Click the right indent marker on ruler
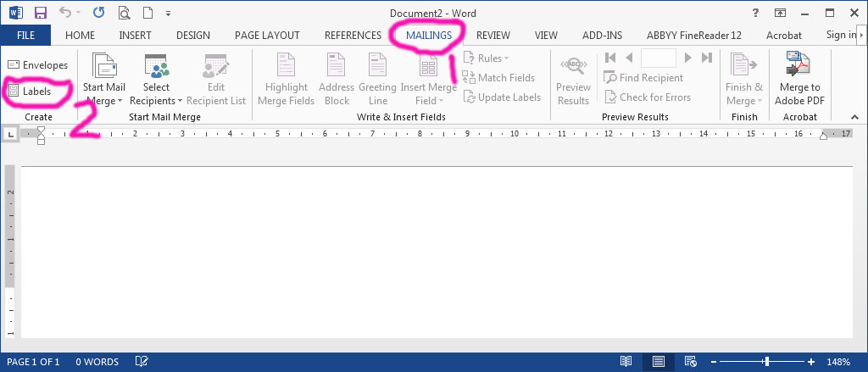868x372 pixels. tap(822, 136)
